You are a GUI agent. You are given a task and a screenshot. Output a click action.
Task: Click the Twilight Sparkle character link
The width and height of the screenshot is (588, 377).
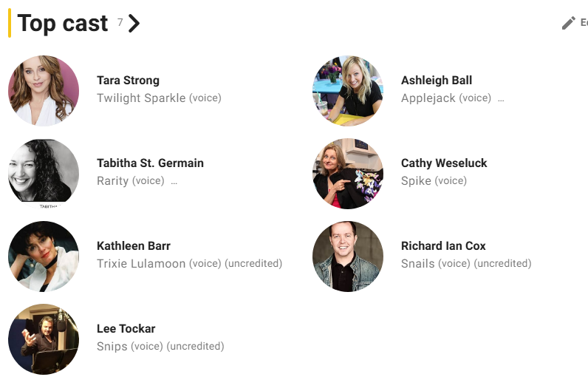[x=141, y=98]
